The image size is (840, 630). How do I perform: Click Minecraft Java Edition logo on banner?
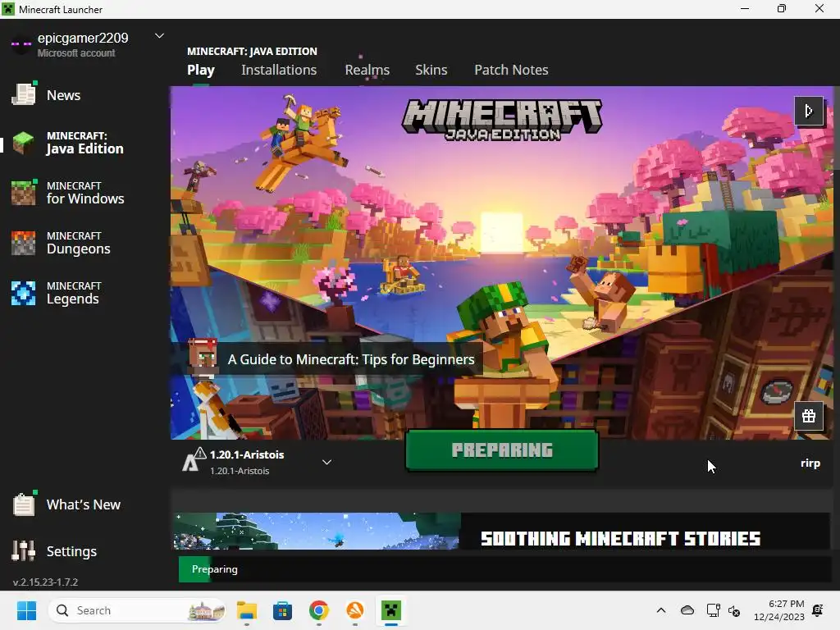click(x=502, y=120)
